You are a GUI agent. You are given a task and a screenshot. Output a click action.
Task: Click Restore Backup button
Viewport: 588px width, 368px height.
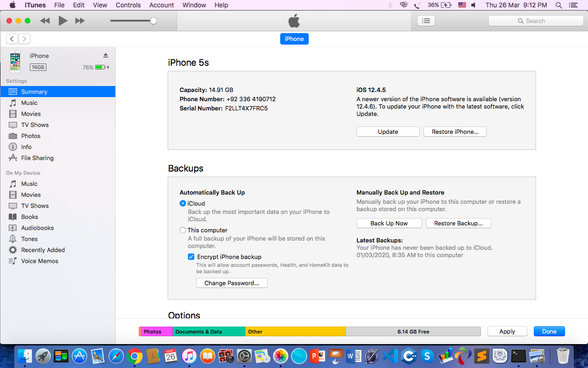[x=458, y=223]
